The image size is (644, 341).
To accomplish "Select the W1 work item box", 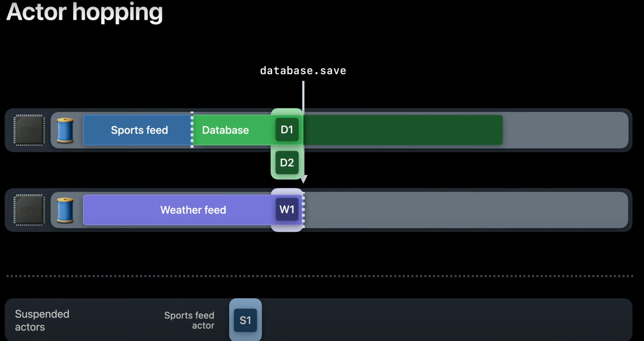I will [x=287, y=209].
